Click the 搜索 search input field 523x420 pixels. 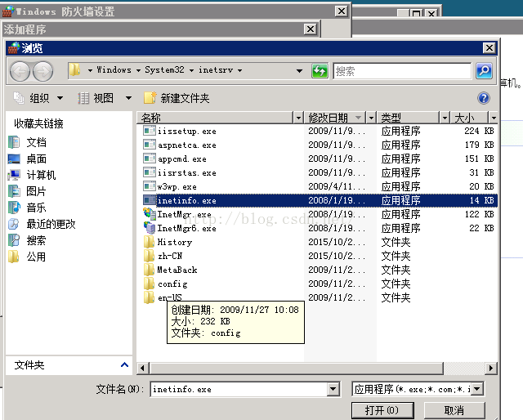402,71
